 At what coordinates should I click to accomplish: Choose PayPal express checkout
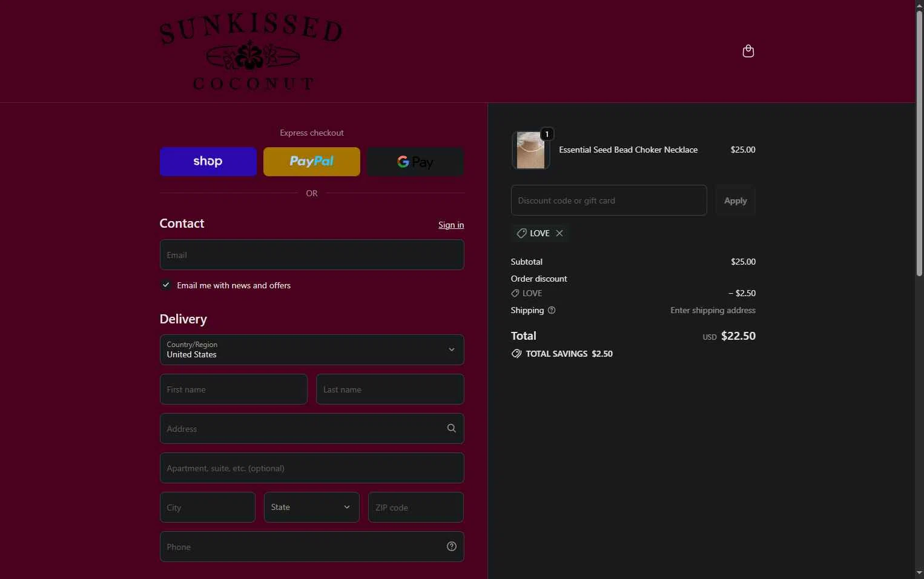click(x=311, y=162)
